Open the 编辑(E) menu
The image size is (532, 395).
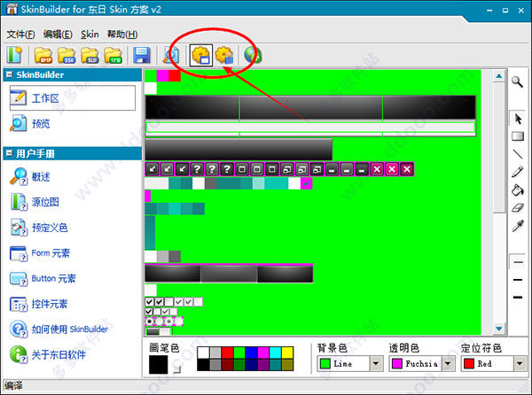click(58, 35)
